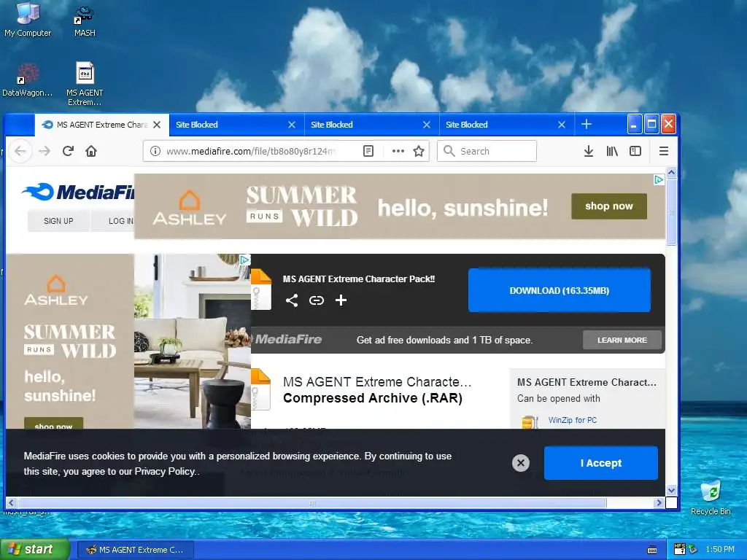Open the Firefox hamburger menu

tap(664, 151)
